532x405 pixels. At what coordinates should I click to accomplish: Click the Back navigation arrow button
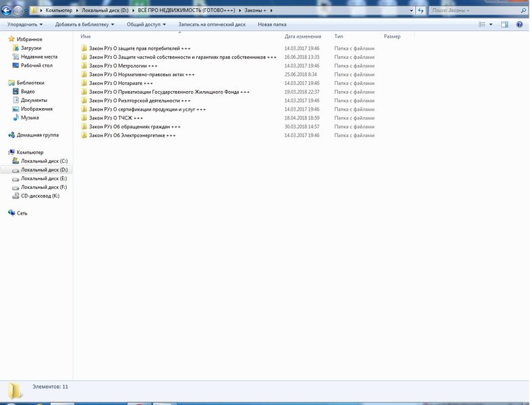(7, 10)
